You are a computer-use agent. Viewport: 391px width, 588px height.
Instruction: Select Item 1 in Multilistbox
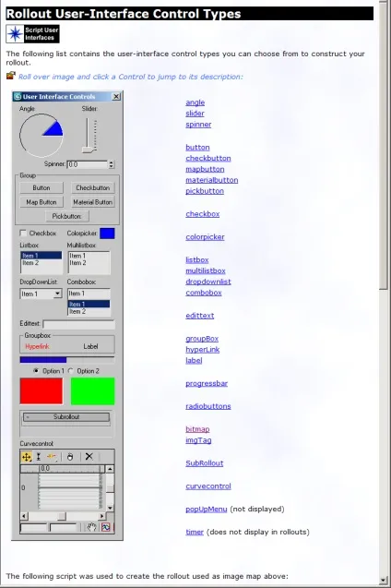89,256
